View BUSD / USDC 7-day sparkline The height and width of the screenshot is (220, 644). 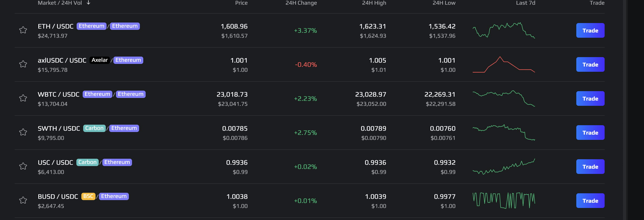pos(504,201)
